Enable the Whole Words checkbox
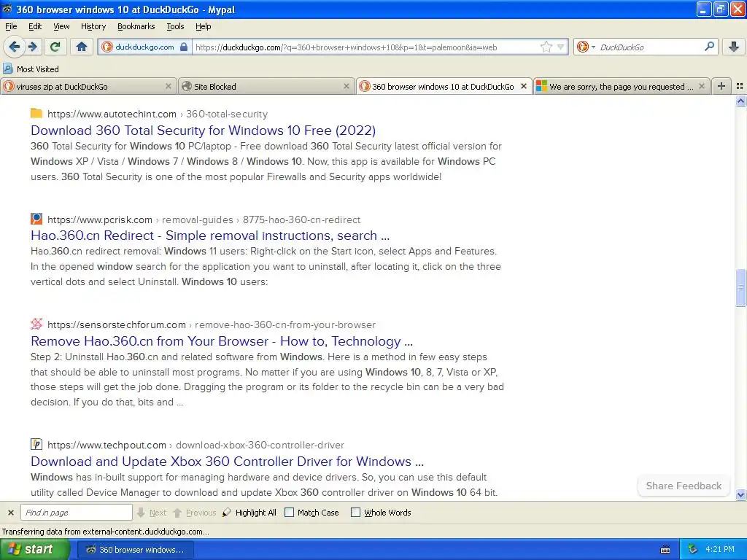Screen dimensions: 747x560 (355, 513)
